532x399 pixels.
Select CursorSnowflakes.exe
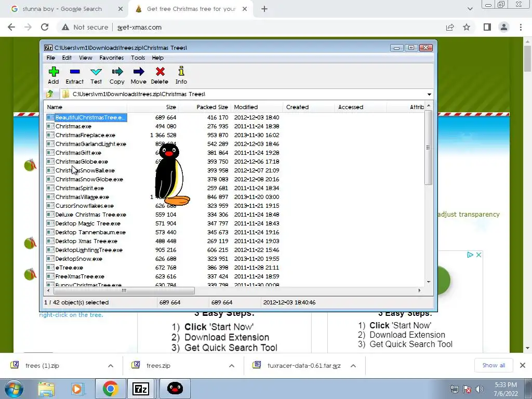pos(85,206)
